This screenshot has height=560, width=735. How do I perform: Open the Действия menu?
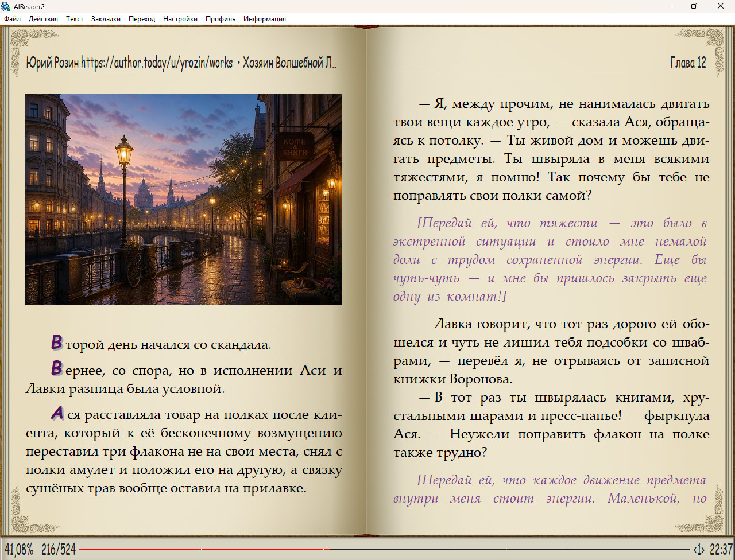[x=43, y=19]
